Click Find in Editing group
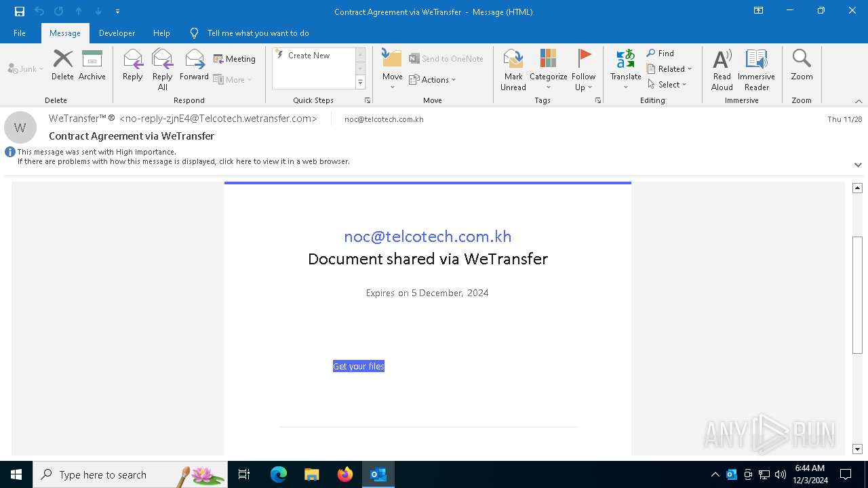 (660, 54)
